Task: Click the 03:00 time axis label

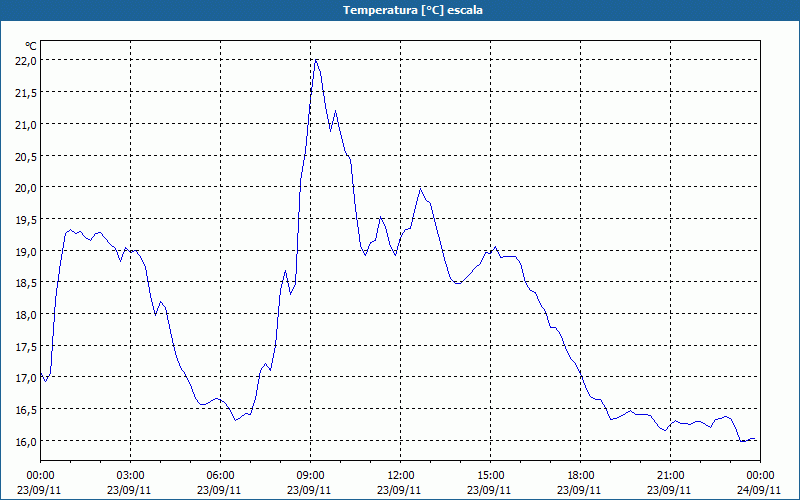Action: coord(131,476)
